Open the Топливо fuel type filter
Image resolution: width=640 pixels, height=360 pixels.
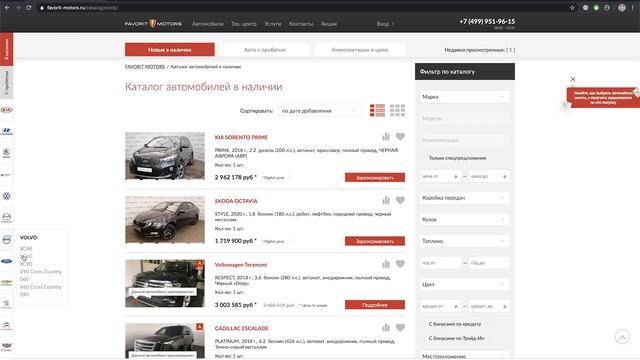point(464,241)
